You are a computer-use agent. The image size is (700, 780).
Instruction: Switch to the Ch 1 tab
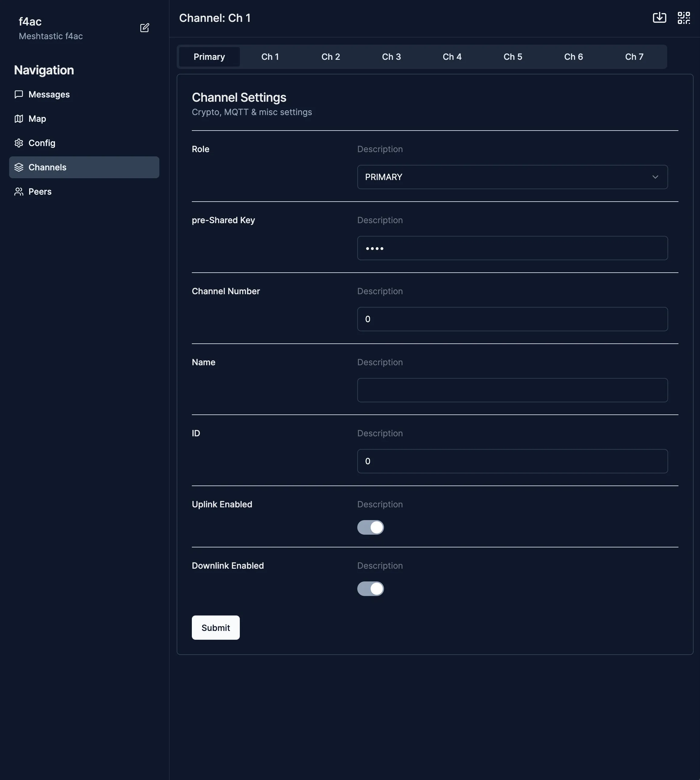coord(270,57)
